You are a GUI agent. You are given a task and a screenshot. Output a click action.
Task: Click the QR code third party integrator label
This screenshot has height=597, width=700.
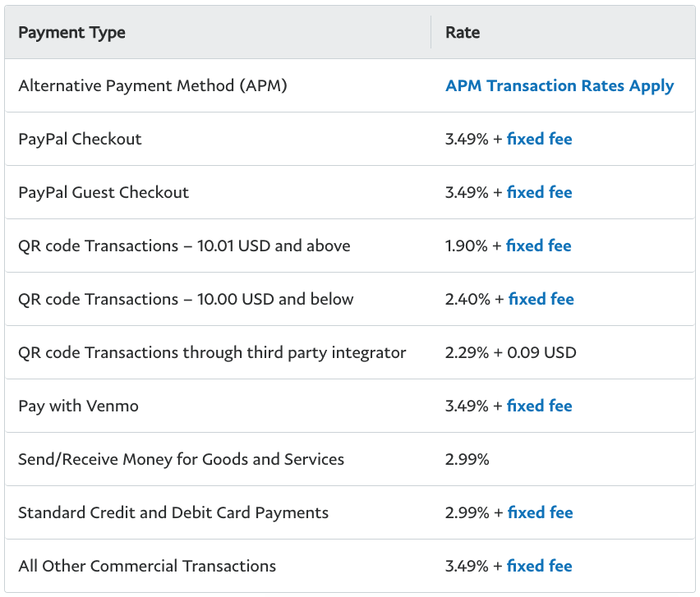pos(212,352)
